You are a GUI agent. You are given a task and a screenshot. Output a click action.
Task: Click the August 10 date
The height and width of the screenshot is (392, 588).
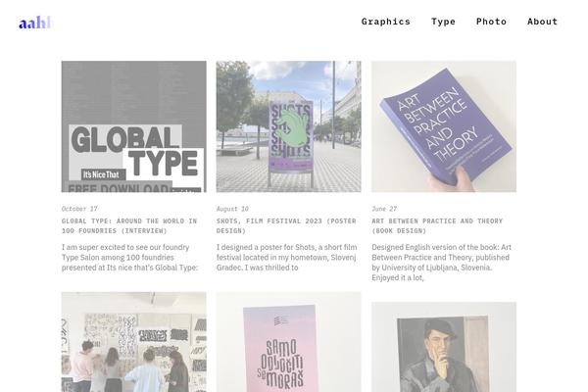click(232, 209)
